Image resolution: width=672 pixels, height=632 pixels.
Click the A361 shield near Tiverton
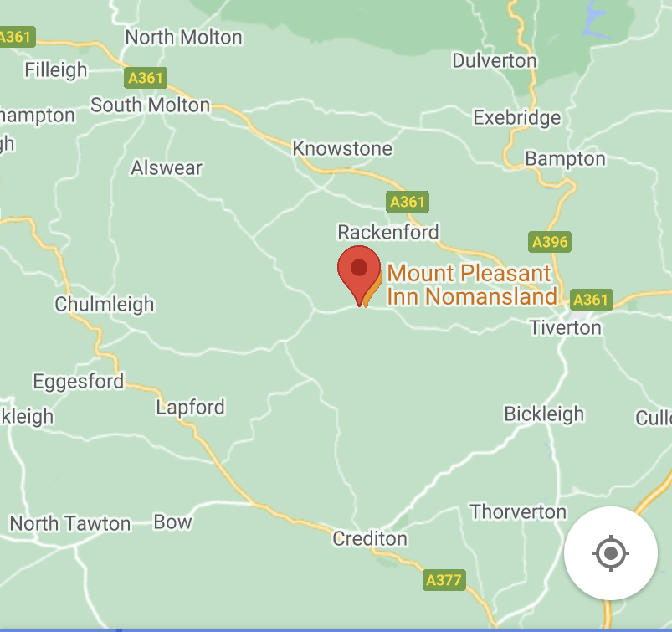coord(591,300)
